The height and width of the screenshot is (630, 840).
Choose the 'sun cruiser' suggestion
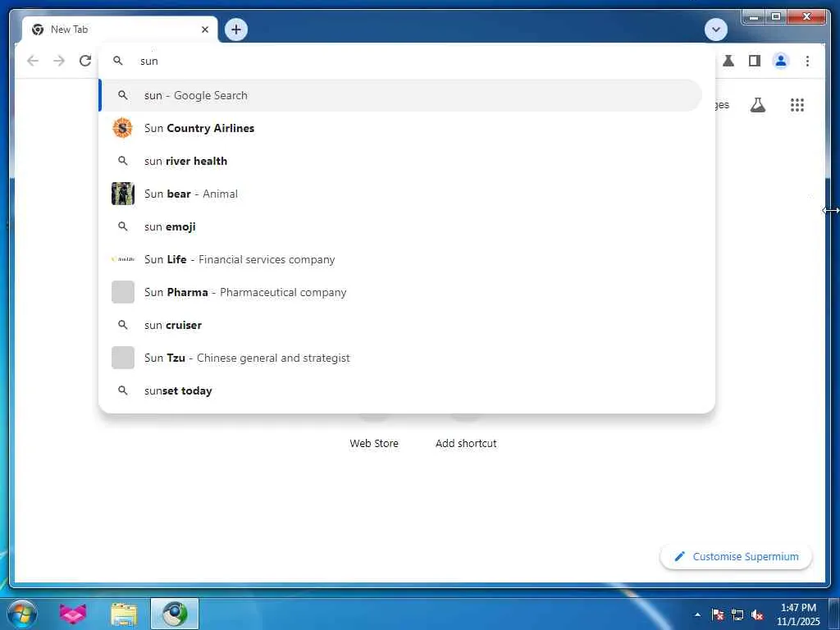click(x=400, y=325)
